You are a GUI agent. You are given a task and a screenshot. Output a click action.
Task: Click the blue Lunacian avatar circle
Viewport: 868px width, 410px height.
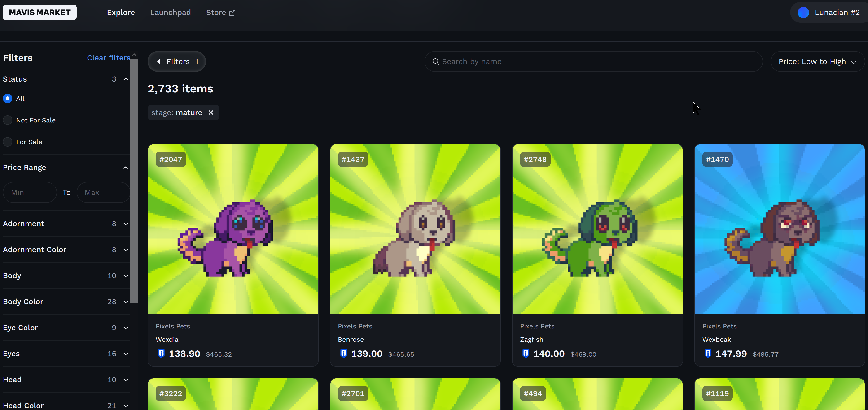(x=803, y=13)
